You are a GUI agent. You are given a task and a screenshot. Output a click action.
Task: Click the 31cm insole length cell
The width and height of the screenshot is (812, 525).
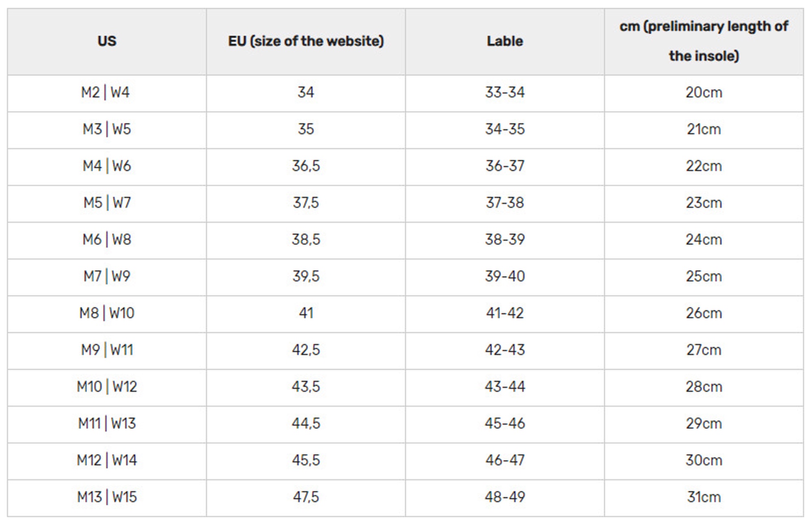click(704, 498)
